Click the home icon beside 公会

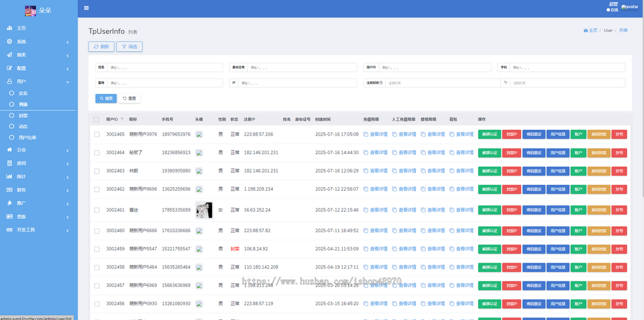[x=10, y=150]
